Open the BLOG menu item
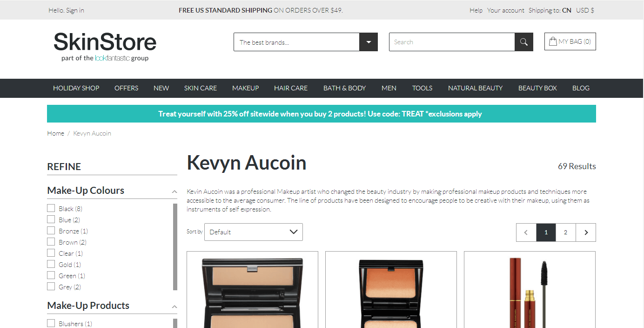 click(581, 88)
